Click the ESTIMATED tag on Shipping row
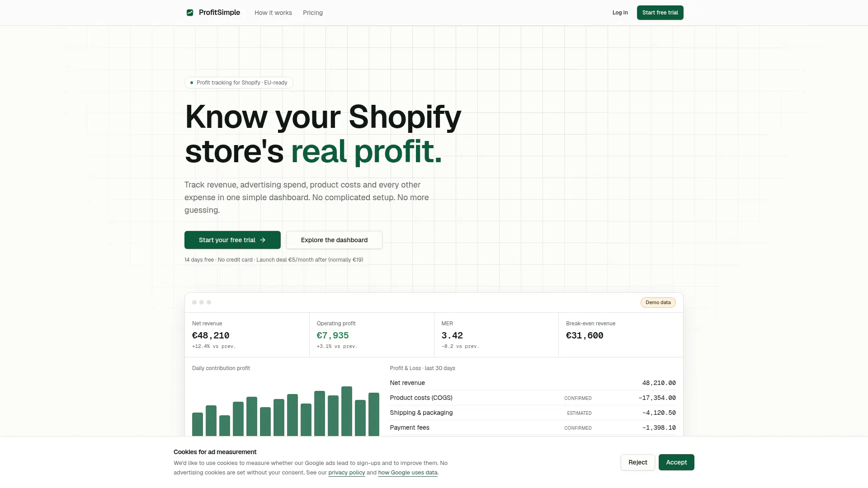The height and width of the screenshot is (488, 868). (x=579, y=413)
